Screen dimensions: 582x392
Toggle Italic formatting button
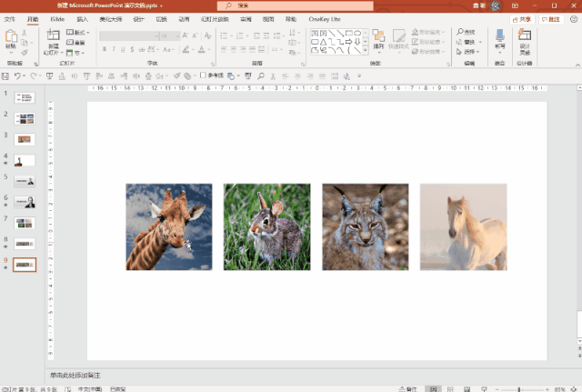pos(114,49)
